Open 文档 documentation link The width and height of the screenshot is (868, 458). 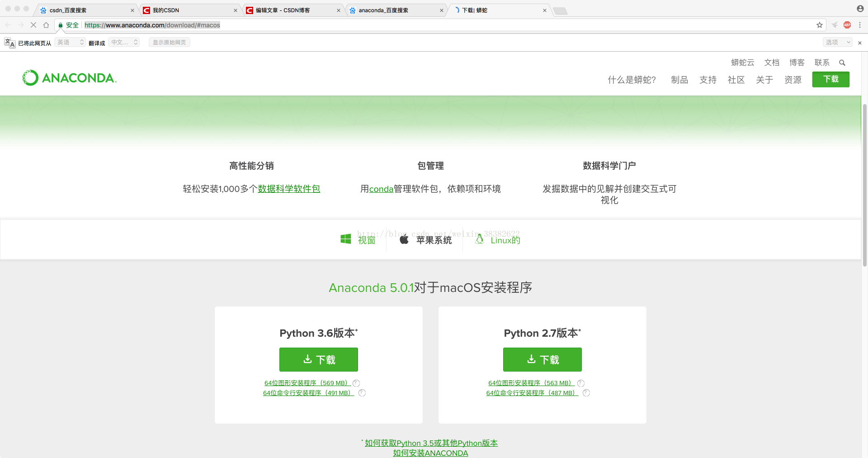(x=772, y=62)
